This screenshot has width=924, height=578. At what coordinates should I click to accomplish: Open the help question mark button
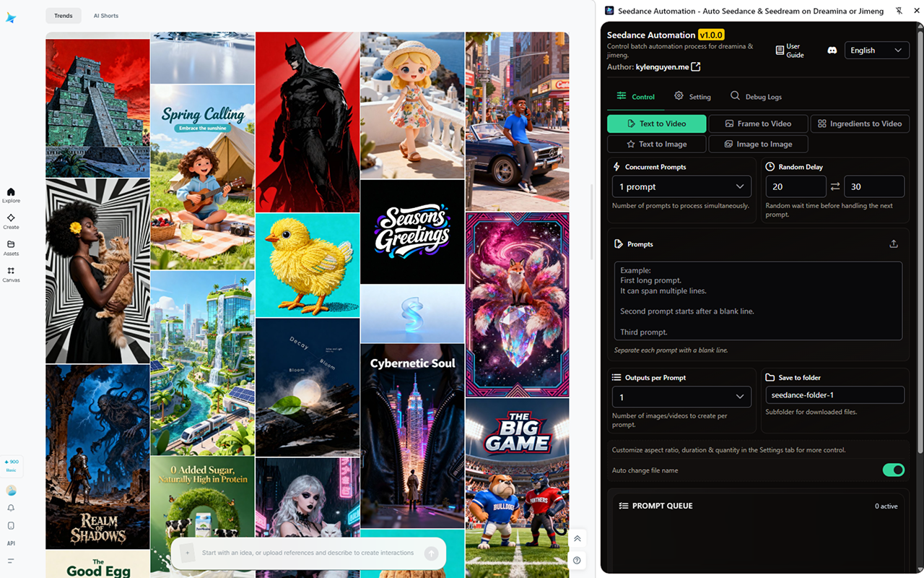pyautogui.click(x=577, y=560)
